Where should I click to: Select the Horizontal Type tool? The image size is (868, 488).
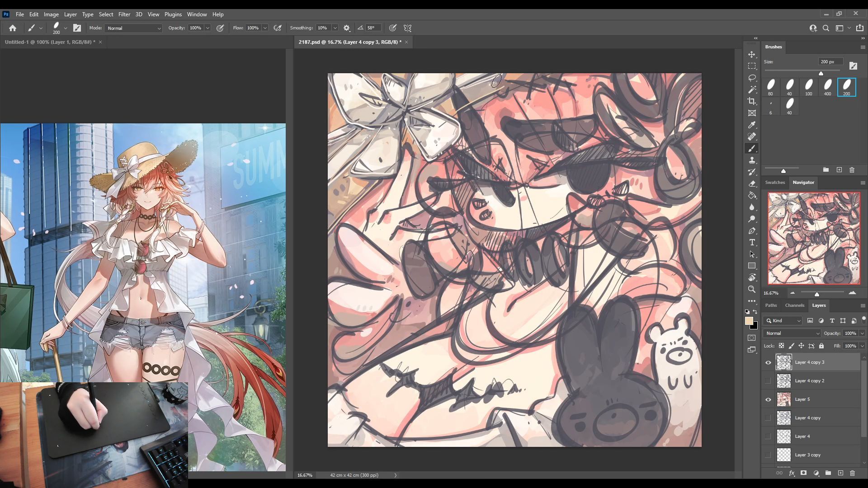[752, 242]
